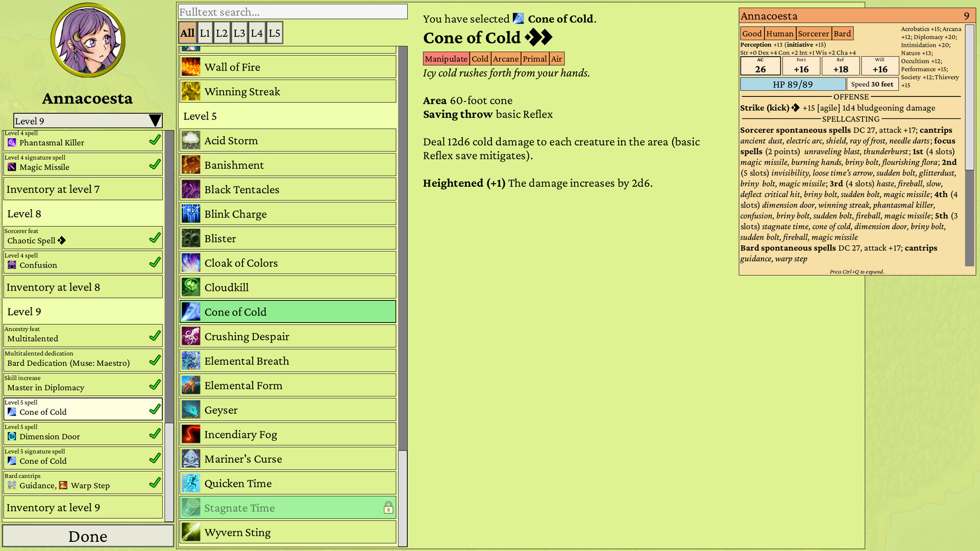The height and width of the screenshot is (551, 980).
Task: Select the Wall of Fire spell icon
Action: pyautogui.click(x=190, y=66)
